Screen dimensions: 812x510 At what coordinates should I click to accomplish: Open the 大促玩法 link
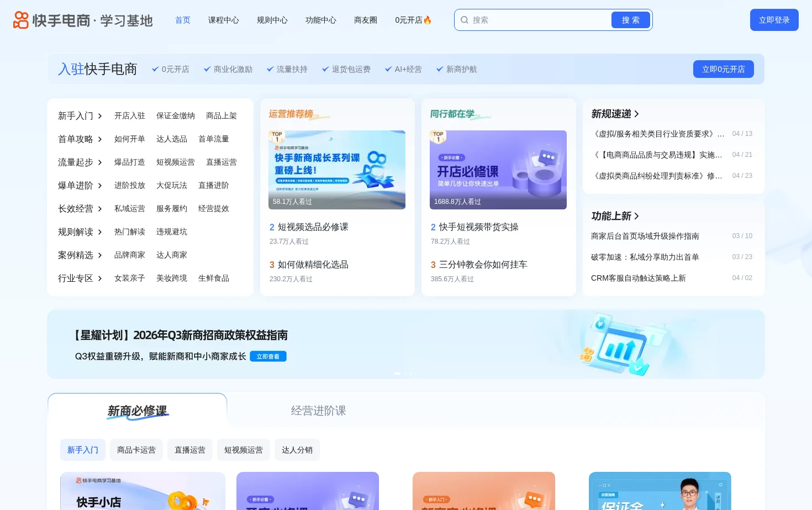[x=172, y=186]
